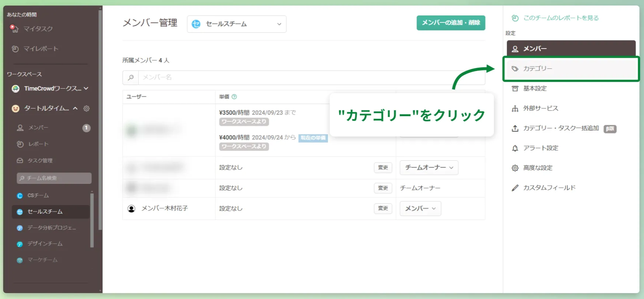Screen dimensions: 644x299
Task: Click 変更 button in 木村花子's row
Action: coord(383,209)
